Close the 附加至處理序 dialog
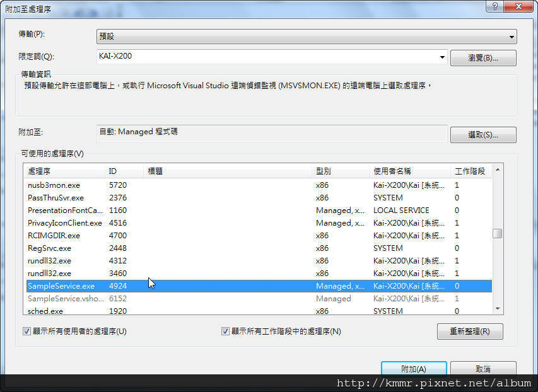The height and width of the screenshot is (392, 538). coord(518,6)
